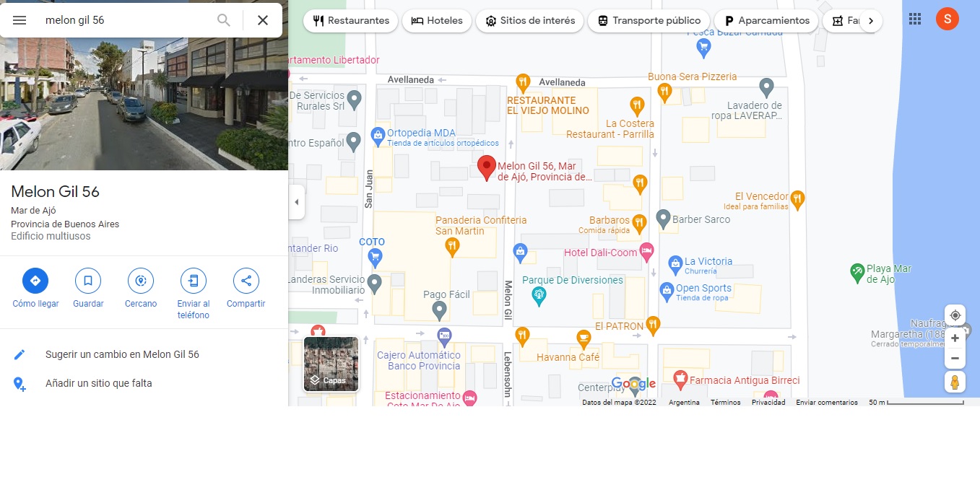Viewport: 980px width, 495px height.
Task: Open the Términos link in the footer
Action: 725,403
